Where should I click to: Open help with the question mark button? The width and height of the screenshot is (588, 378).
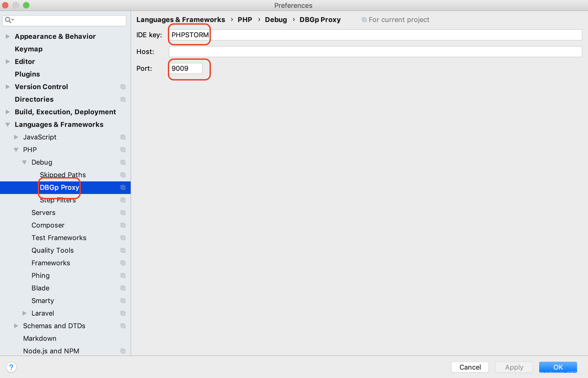pyautogui.click(x=11, y=367)
